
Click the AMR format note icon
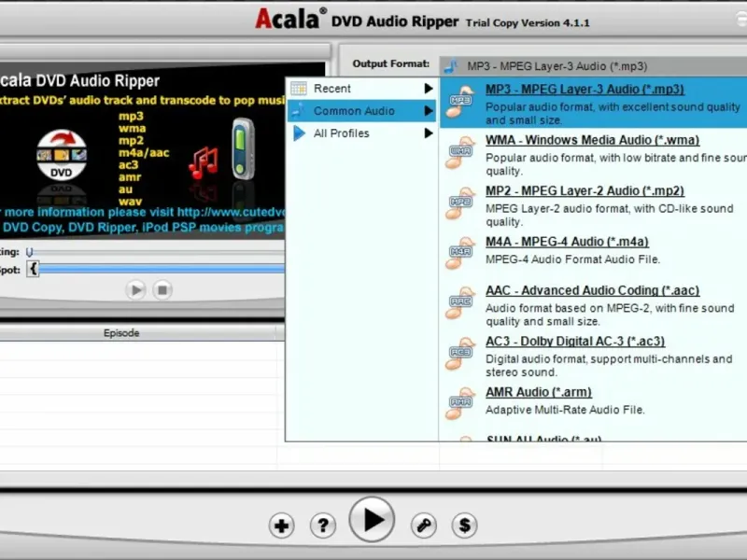click(460, 403)
